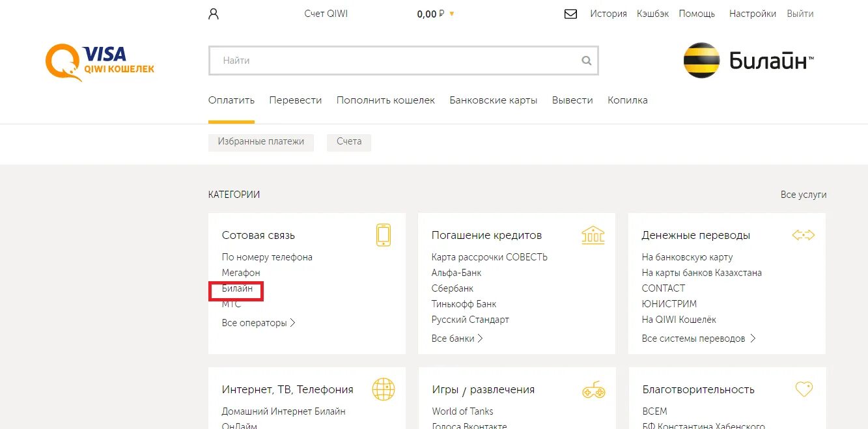The width and height of the screenshot is (868, 429).
Task: Select Русский Стандарт
Action: 470,320
